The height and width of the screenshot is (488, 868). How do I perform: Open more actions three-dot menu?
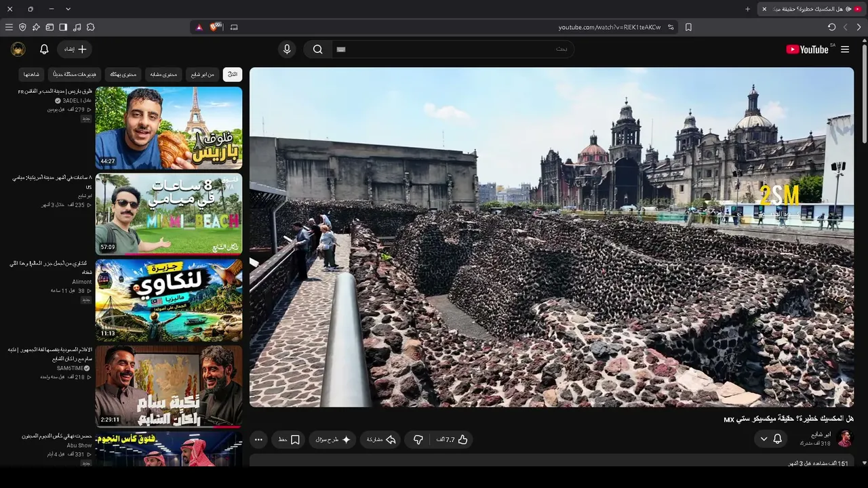click(258, 440)
